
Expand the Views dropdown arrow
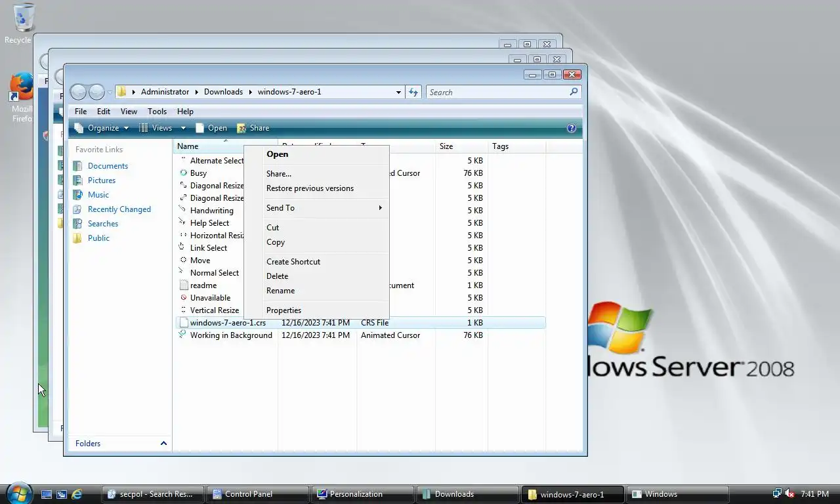click(x=183, y=128)
